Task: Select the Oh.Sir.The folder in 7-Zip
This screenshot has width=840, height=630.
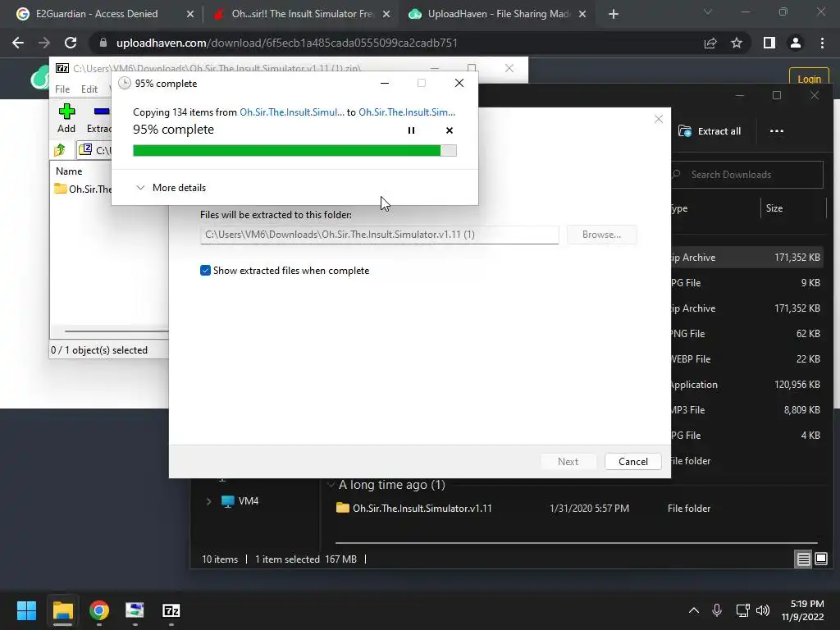Action: coord(83,189)
